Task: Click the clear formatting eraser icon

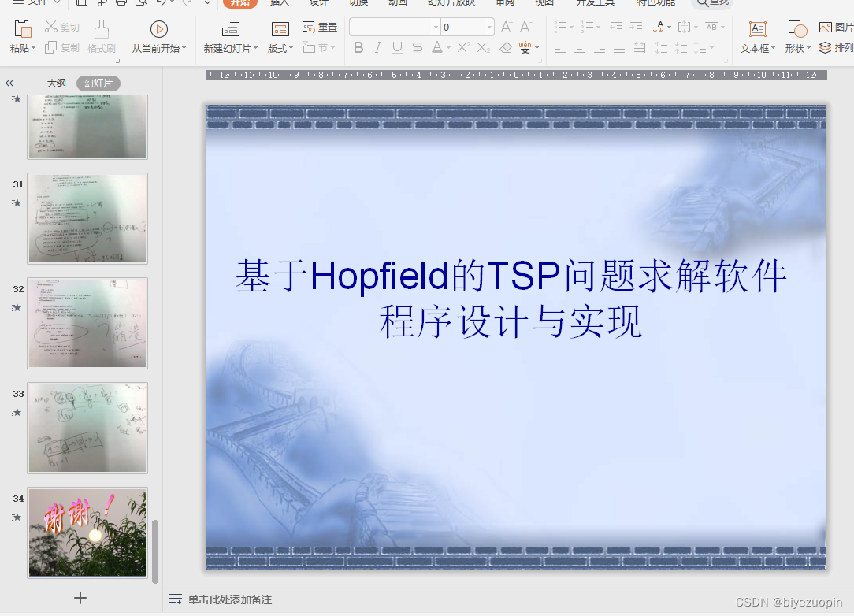Action: click(506, 48)
